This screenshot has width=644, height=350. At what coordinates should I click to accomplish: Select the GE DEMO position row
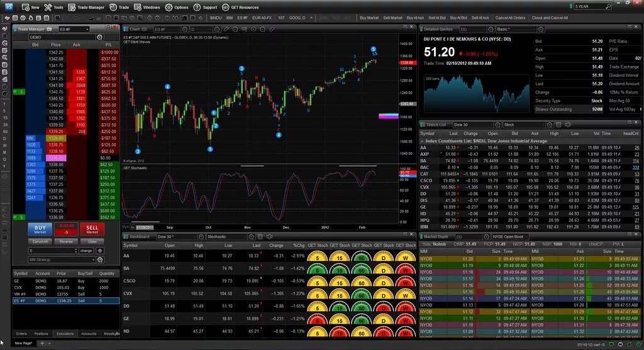tap(66, 281)
